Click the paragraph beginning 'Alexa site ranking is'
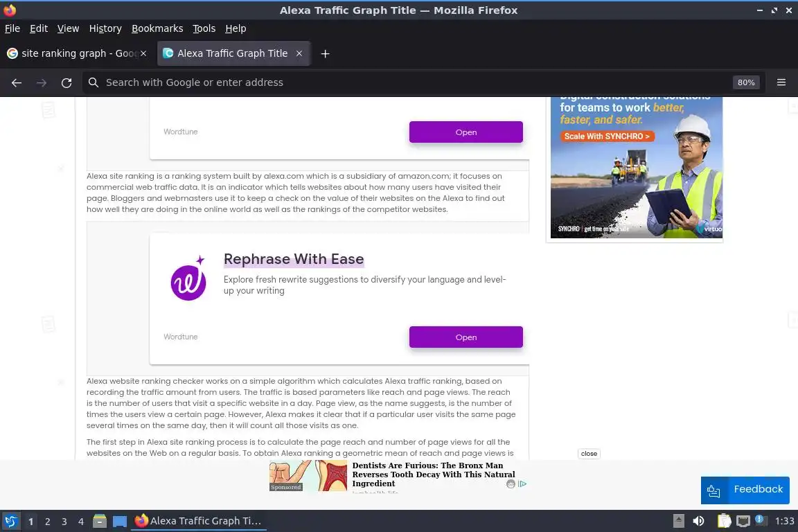The height and width of the screenshot is (532, 798). (296, 193)
